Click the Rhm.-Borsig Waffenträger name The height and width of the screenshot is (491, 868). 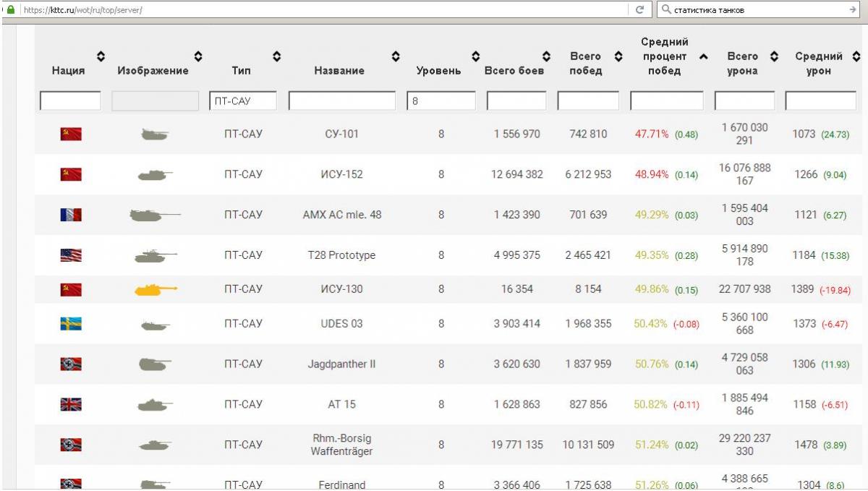pyautogui.click(x=341, y=445)
